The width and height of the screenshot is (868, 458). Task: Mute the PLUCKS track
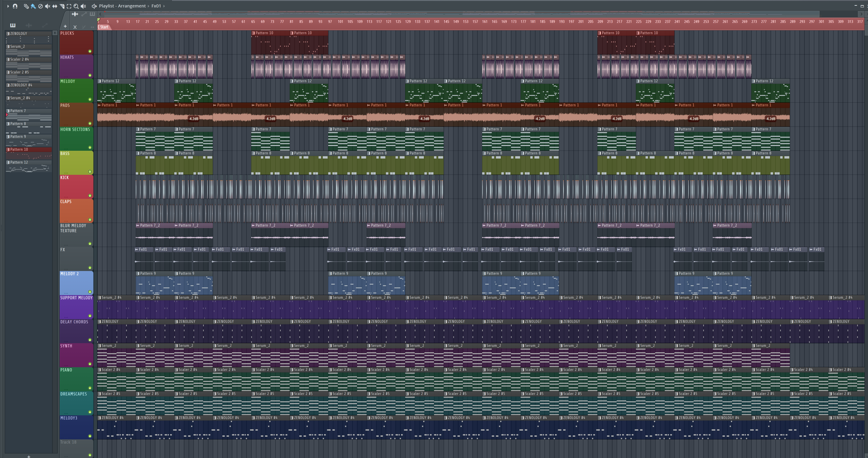click(90, 51)
